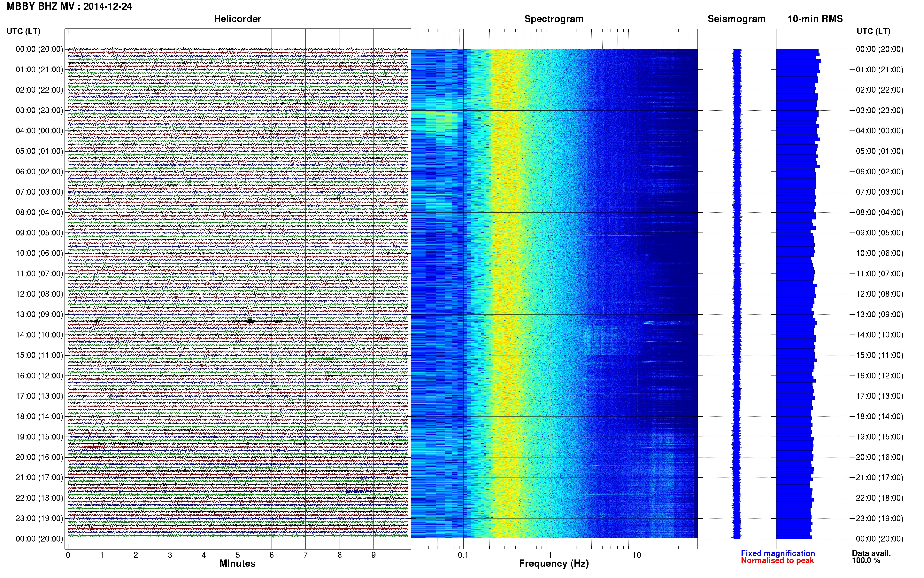
Task: Click 04:00 (00:00) label beside the helicorder
Action: click(x=39, y=131)
